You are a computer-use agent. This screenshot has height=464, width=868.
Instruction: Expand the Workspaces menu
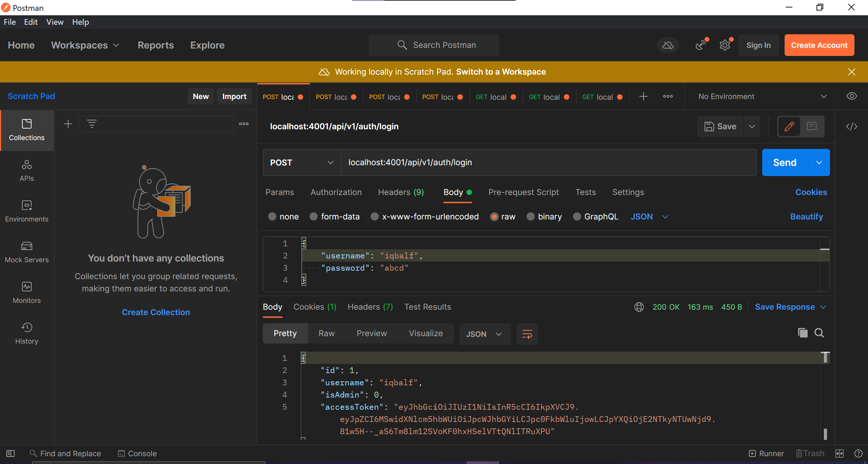click(85, 45)
